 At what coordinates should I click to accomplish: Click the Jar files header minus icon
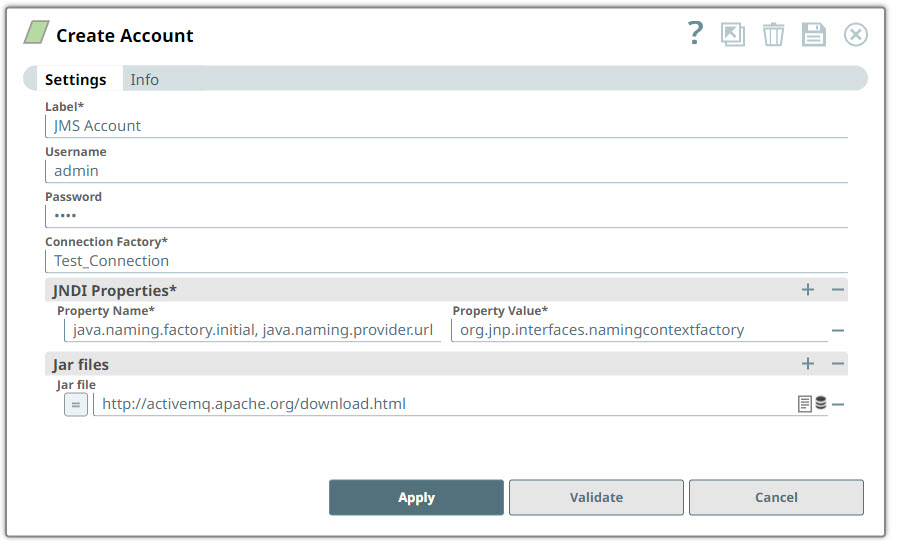click(x=838, y=364)
